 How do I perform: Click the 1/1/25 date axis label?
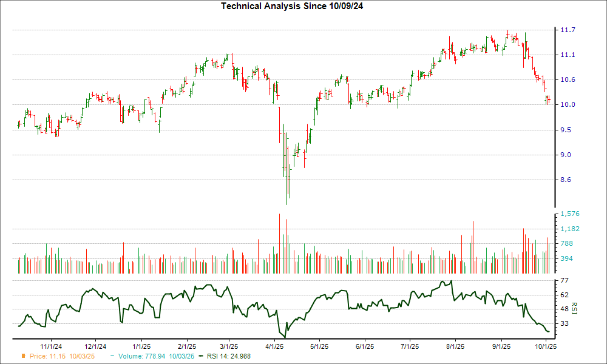[x=141, y=346]
